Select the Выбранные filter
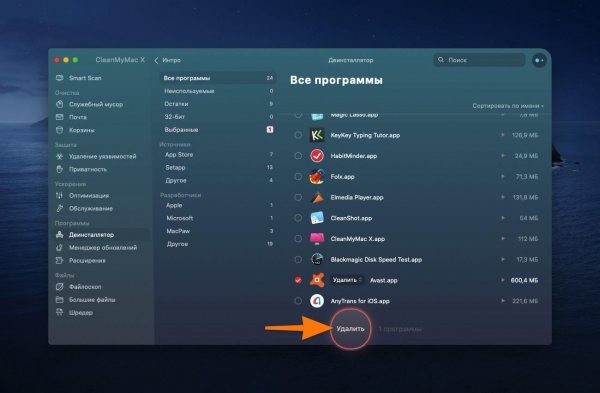 (x=218, y=130)
